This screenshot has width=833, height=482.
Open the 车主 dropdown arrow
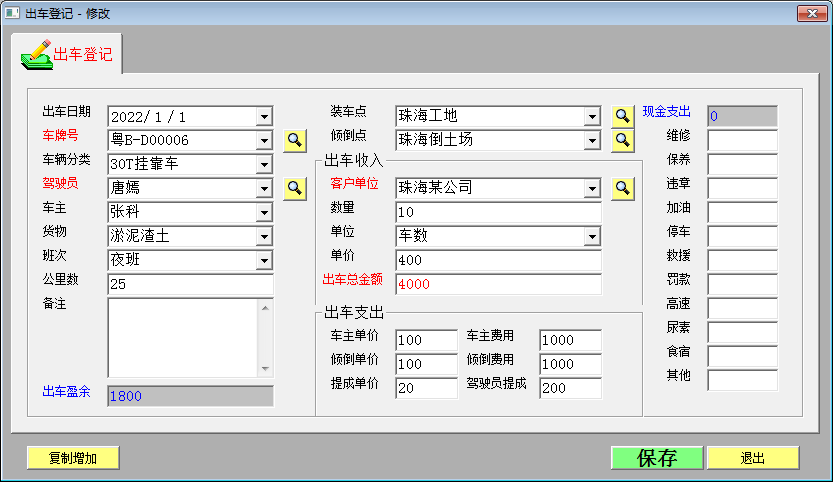pos(264,213)
